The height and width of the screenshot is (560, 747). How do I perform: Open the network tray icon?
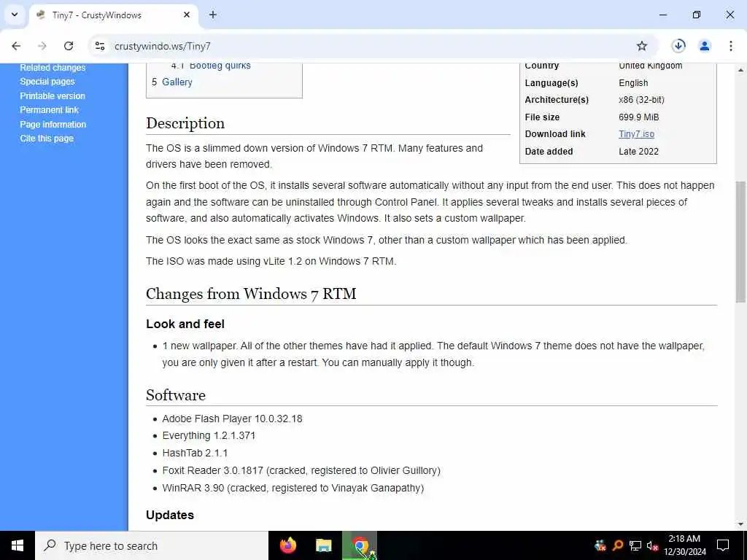[x=635, y=545]
